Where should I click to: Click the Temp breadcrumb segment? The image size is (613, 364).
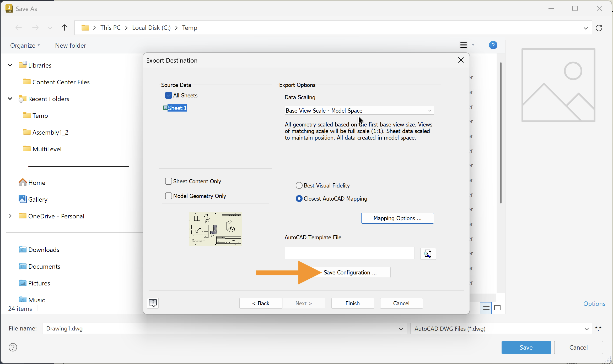coord(190,28)
